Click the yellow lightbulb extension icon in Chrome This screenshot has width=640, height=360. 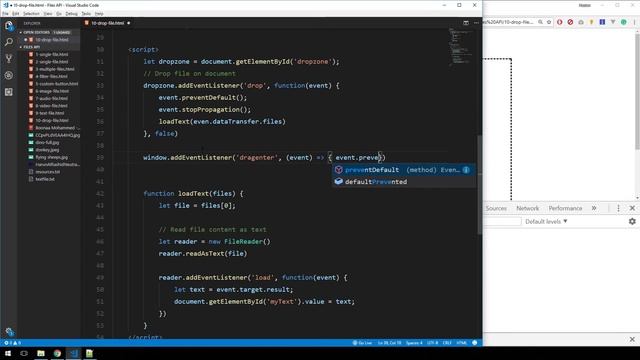coord(591,22)
